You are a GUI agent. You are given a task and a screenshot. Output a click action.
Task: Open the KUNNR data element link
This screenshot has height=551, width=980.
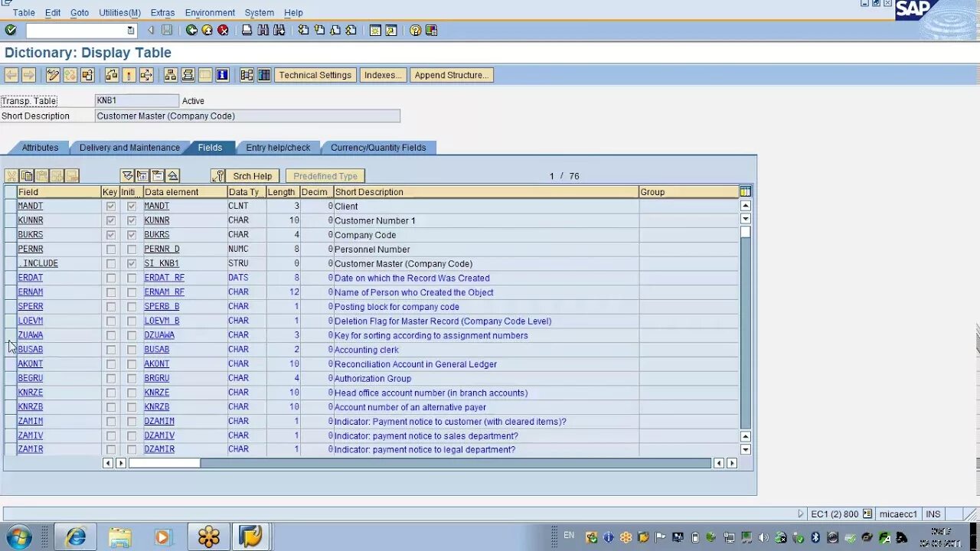(x=157, y=220)
